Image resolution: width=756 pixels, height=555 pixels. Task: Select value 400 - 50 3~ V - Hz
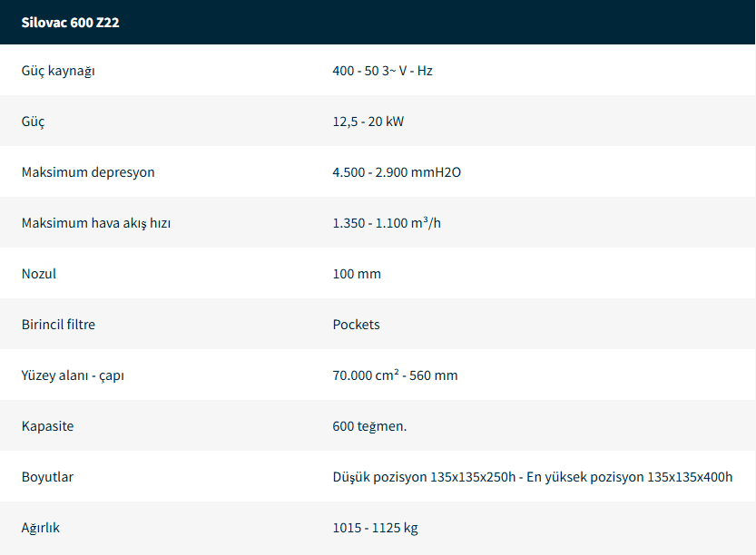point(382,71)
